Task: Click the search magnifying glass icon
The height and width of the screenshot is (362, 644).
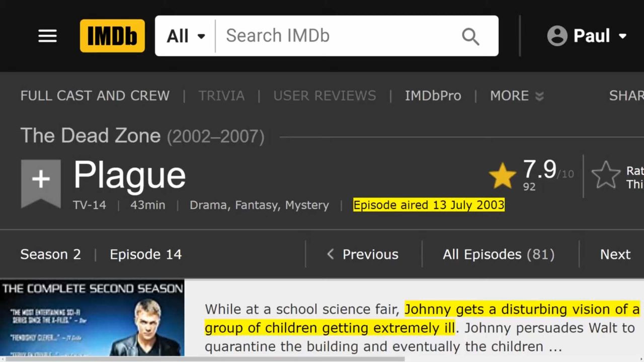Action: [x=470, y=36]
